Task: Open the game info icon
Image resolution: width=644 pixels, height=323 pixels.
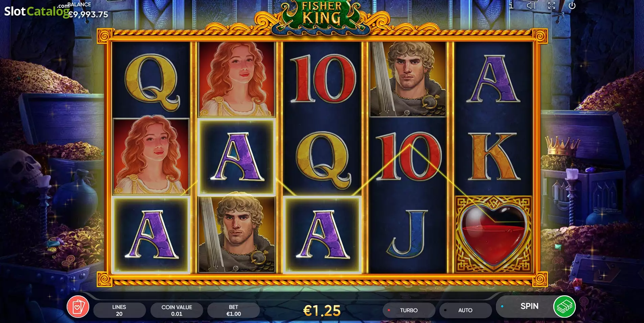Action: pyautogui.click(x=511, y=5)
